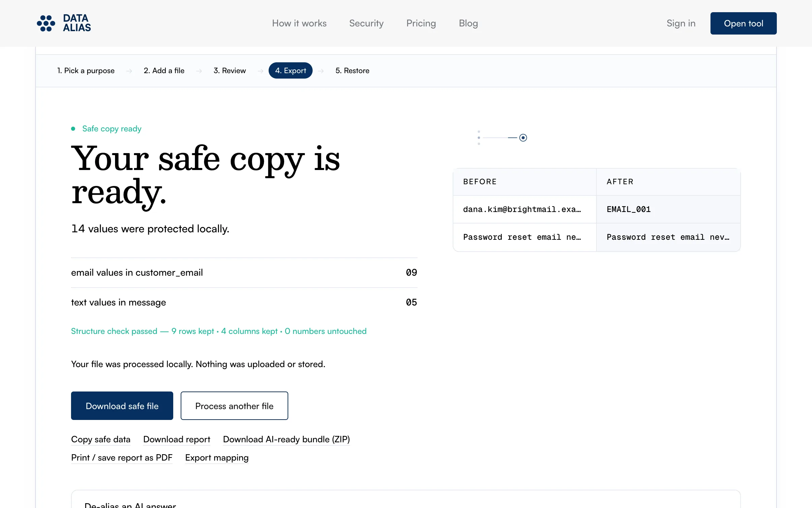Click the text values in message row
This screenshot has height=508, width=812.
(244, 302)
